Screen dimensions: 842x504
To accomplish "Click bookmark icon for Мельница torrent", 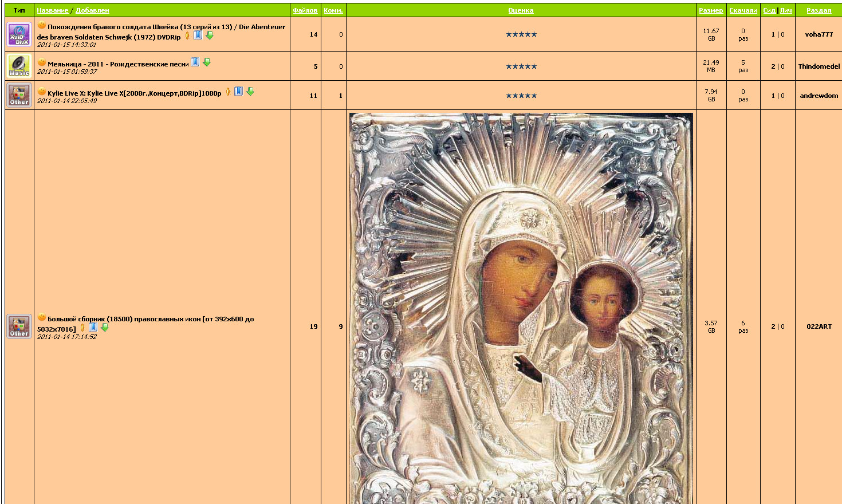I will point(195,62).
